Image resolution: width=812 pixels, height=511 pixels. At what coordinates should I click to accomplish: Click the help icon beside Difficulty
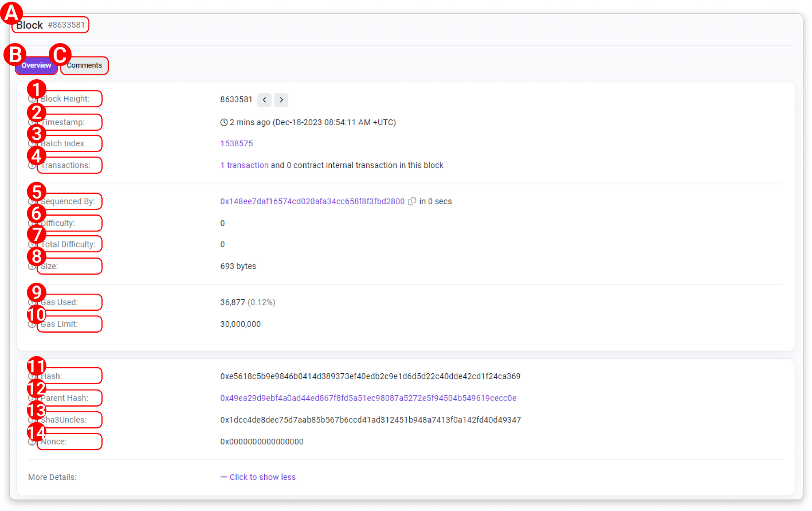[32, 223]
